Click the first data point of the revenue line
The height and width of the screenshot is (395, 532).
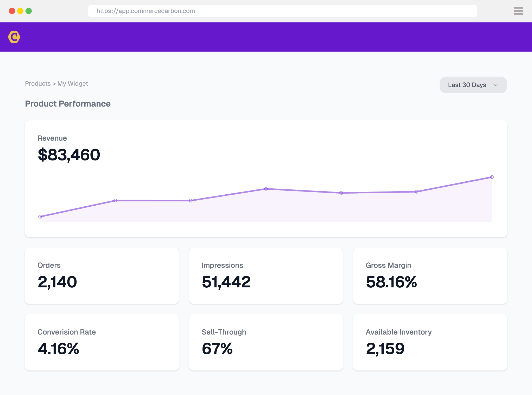pos(40,216)
